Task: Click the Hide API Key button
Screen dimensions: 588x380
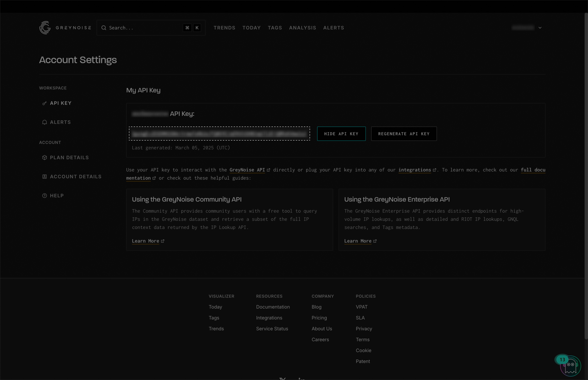Action: pyautogui.click(x=341, y=134)
